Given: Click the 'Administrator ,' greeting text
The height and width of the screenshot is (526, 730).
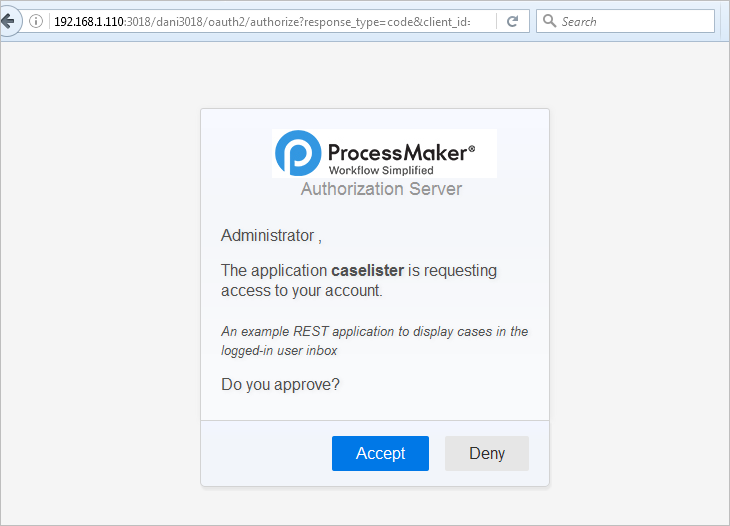Looking at the screenshot, I should pos(271,236).
